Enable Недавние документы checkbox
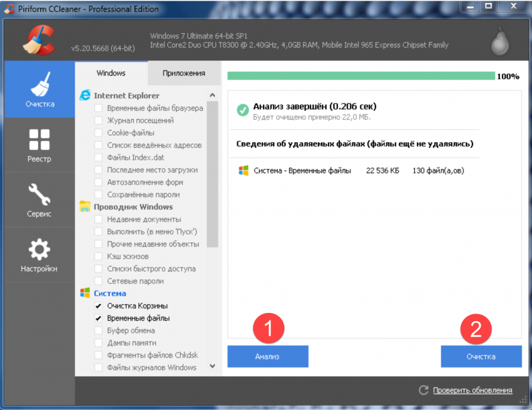 pos(98,219)
